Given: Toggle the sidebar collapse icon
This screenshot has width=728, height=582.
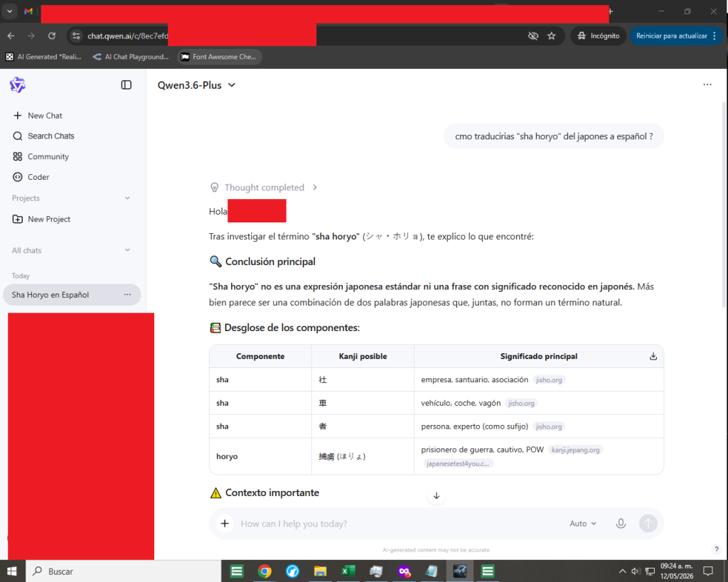Looking at the screenshot, I should tap(127, 85).
